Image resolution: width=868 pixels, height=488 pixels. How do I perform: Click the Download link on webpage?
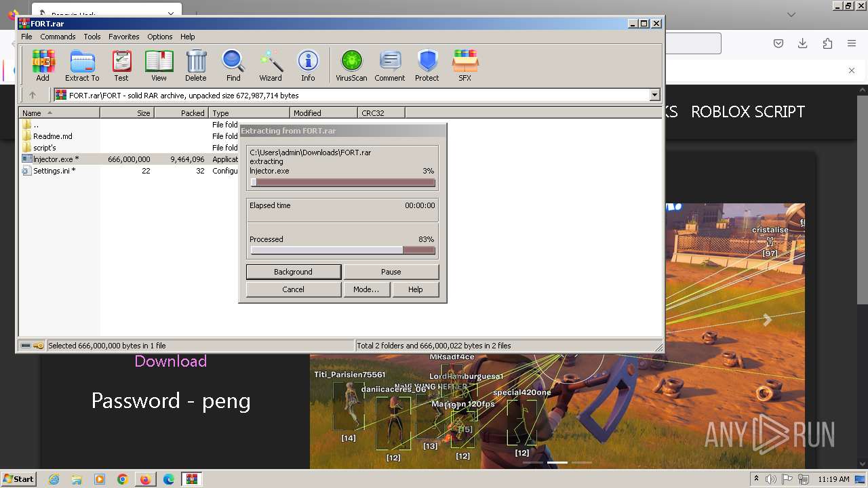[170, 361]
